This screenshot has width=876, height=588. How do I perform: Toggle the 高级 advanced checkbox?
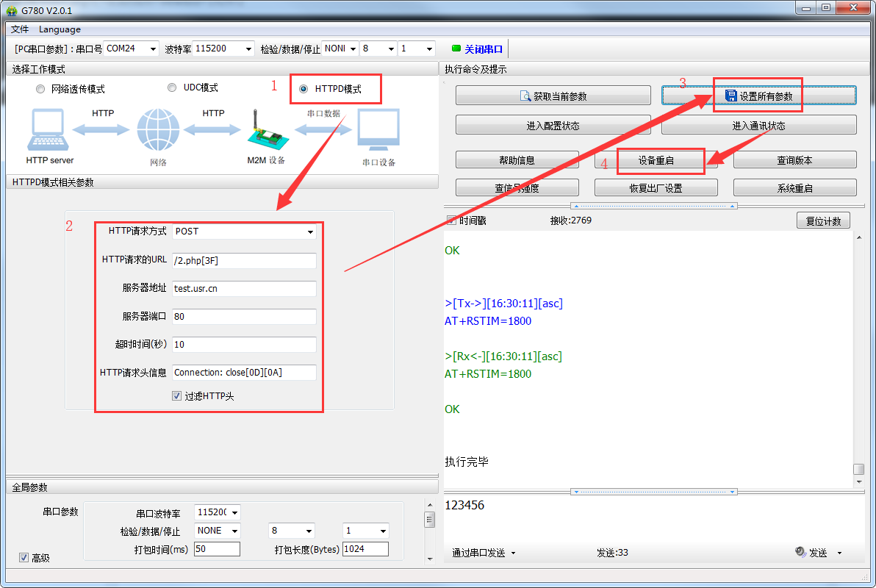coord(24,558)
